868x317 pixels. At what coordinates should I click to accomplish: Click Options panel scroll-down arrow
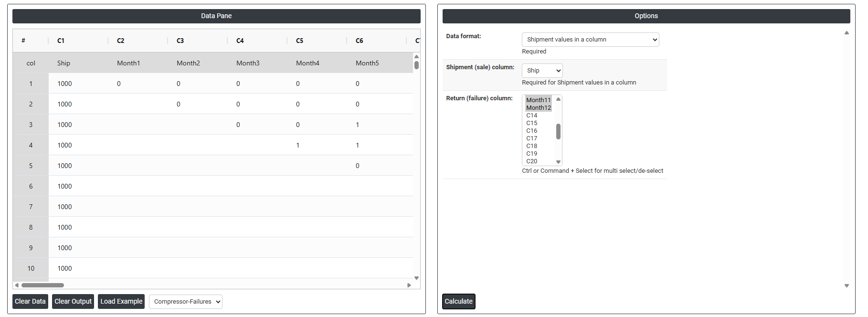click(847, 285)
